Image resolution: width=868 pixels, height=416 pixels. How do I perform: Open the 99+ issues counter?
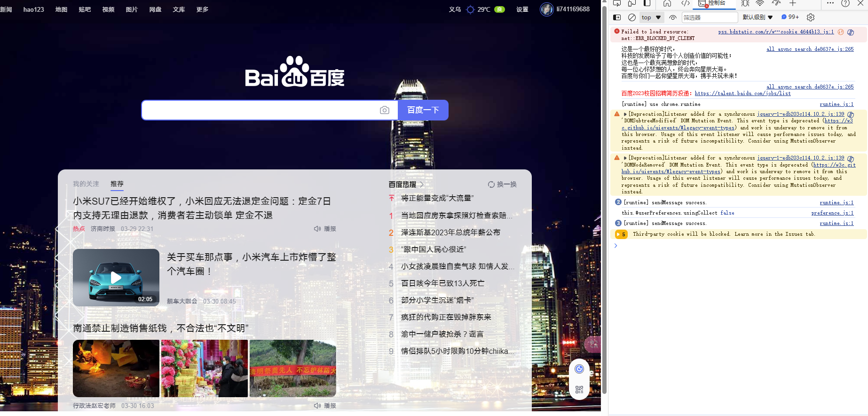coord(790,17)
